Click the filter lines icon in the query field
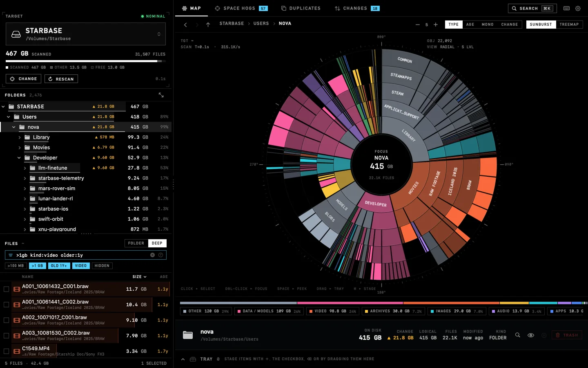588x368 pixels. click(11, 255)
